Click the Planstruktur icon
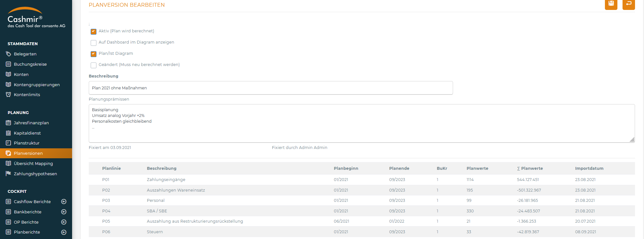644x239 pixels. point(8,143)
